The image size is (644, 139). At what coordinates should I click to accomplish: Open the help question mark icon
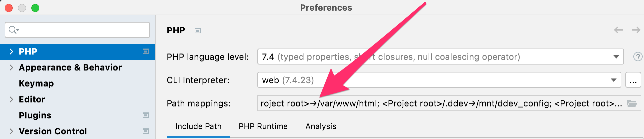(637, 57)
